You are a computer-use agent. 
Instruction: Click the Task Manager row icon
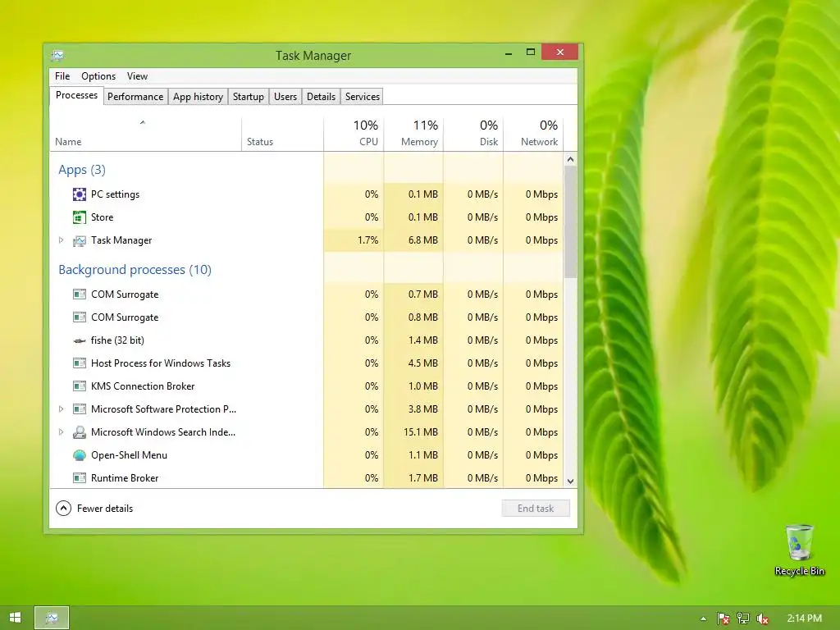point(80,240)
